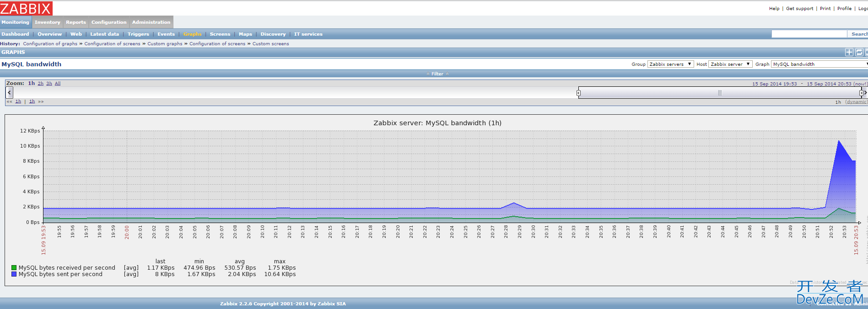Click legend text 'MySQL bytes sent per second'

coord(60,274)
